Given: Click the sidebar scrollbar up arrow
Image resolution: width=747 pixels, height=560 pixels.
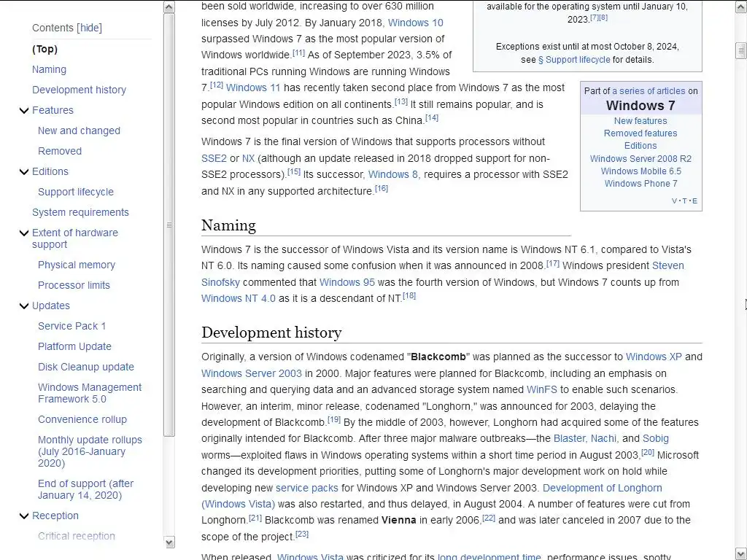Looking at the screenshot, I should pyautogui.click(x=169, y=7).
